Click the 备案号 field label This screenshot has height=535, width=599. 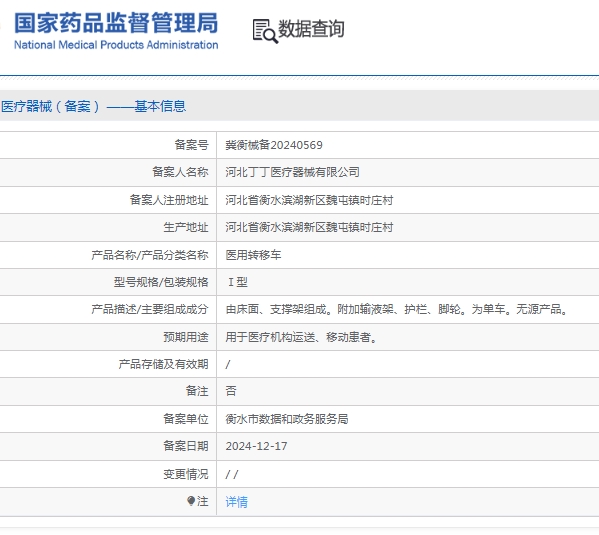[x=191, y=145]
